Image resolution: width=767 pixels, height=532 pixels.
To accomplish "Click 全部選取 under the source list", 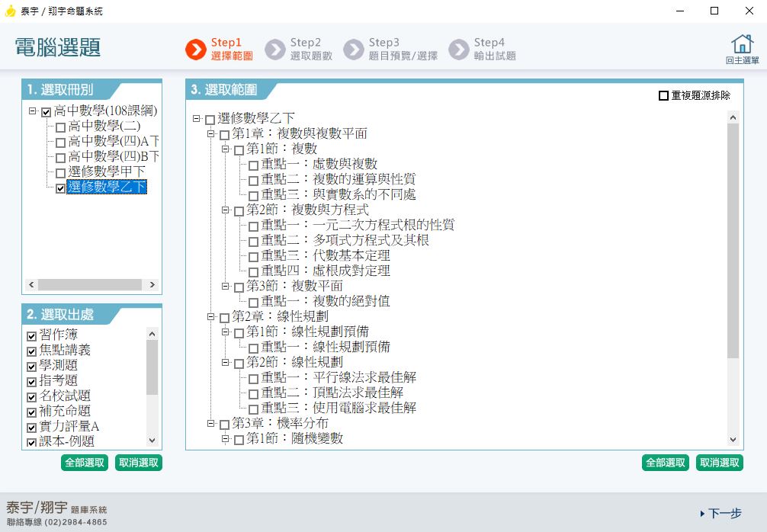I will point(85,463).
